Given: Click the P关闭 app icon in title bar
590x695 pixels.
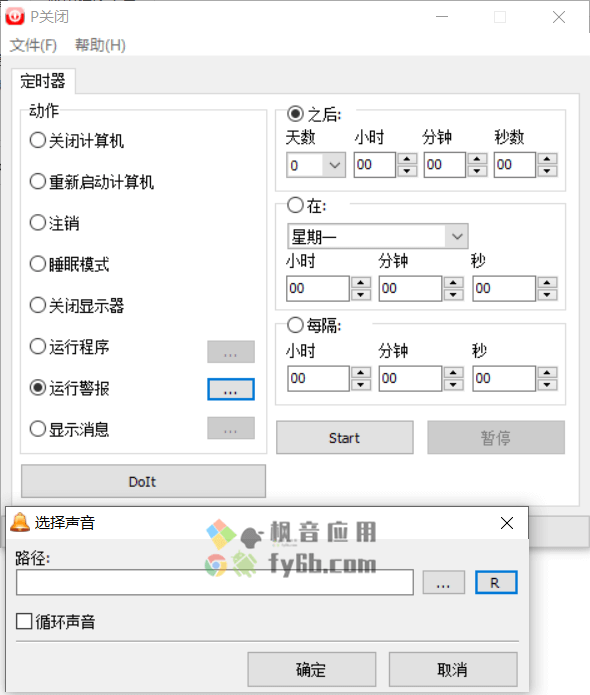Looking at the screenshot, I should (x=15, y=17).
